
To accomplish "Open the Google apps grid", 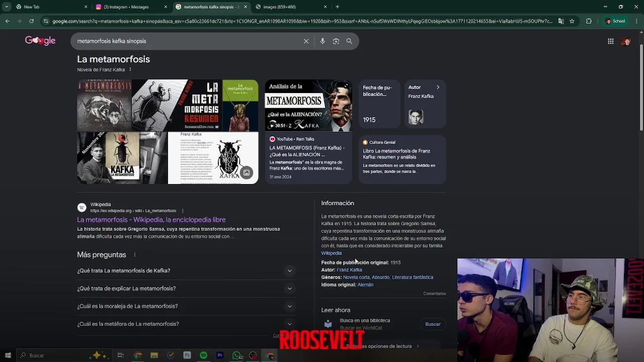I will 611,41.
